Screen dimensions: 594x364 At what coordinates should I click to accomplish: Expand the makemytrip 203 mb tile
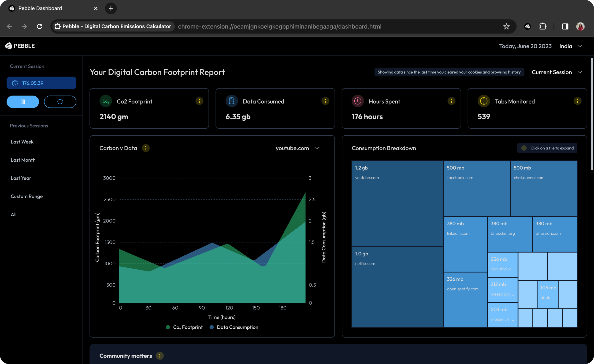(503, 315)
